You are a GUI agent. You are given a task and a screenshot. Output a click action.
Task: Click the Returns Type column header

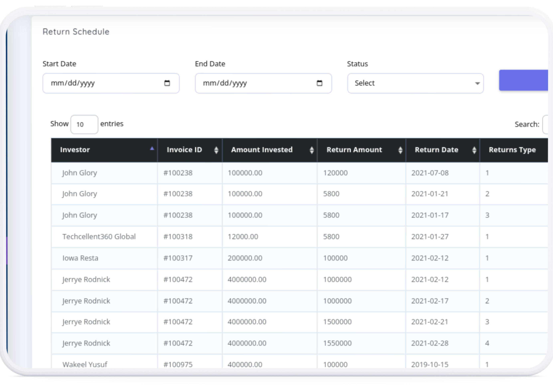coord(512,150)
